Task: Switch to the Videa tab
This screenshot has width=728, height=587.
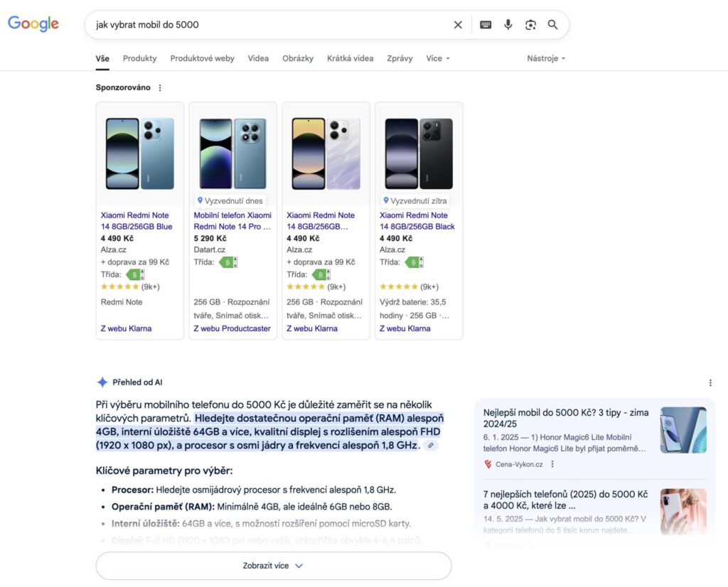Action: pos(258,58)
